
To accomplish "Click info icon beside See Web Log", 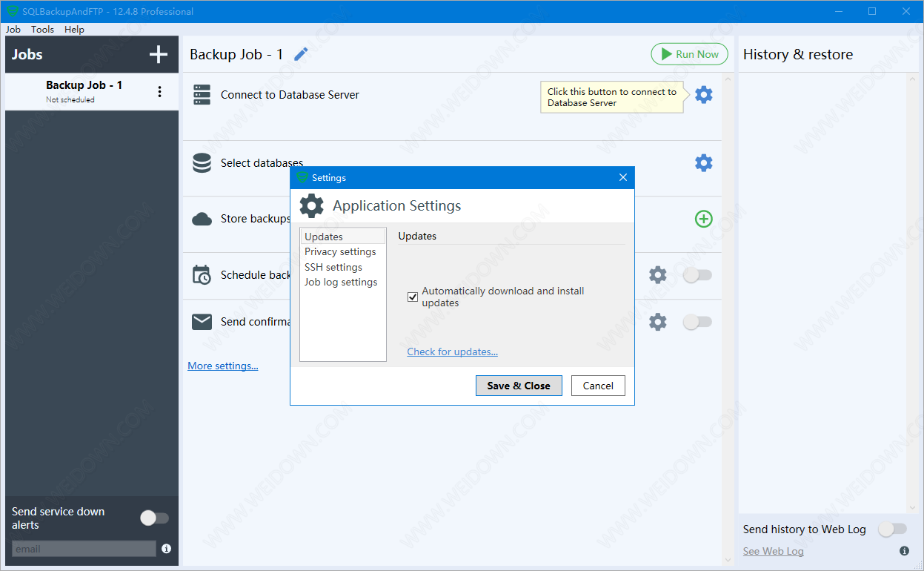I will click(904, 551).
